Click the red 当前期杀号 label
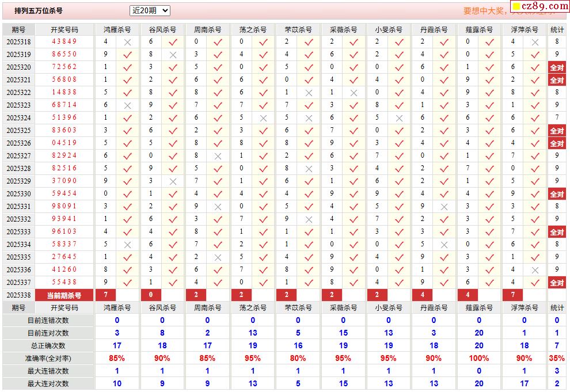This screenshot has height=392, width=570. [x=64, y=295]
